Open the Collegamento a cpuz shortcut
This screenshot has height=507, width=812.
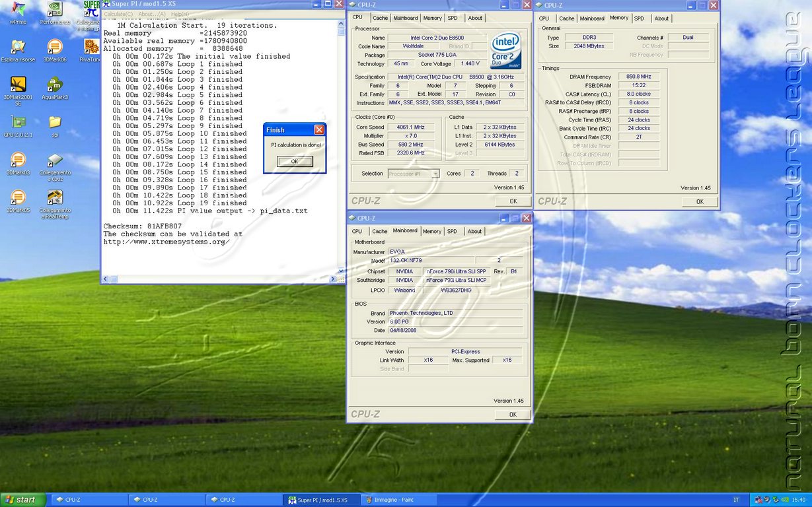tap(55, 167)
